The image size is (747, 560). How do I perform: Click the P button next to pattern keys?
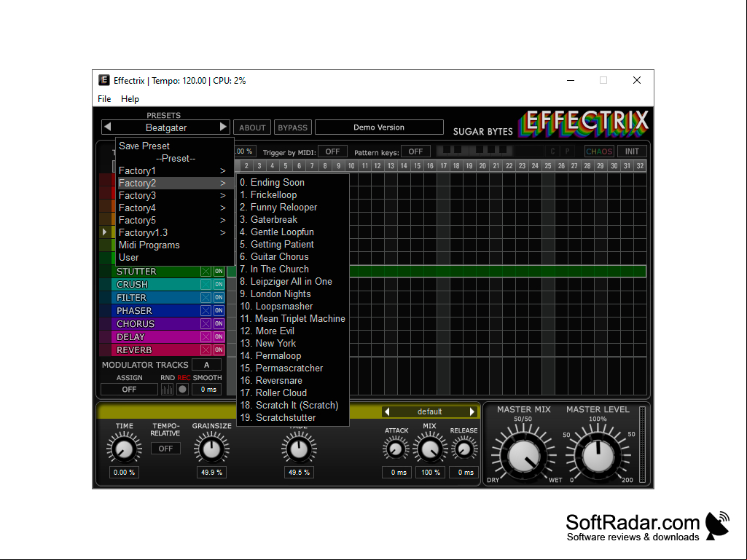[x=567, y=151]
